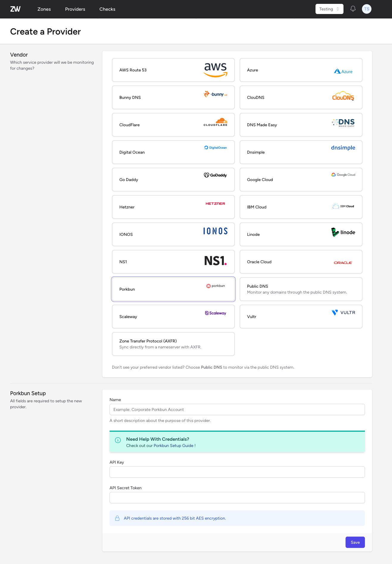
Task: Click the Linode logo
Action: pos(343,232)
